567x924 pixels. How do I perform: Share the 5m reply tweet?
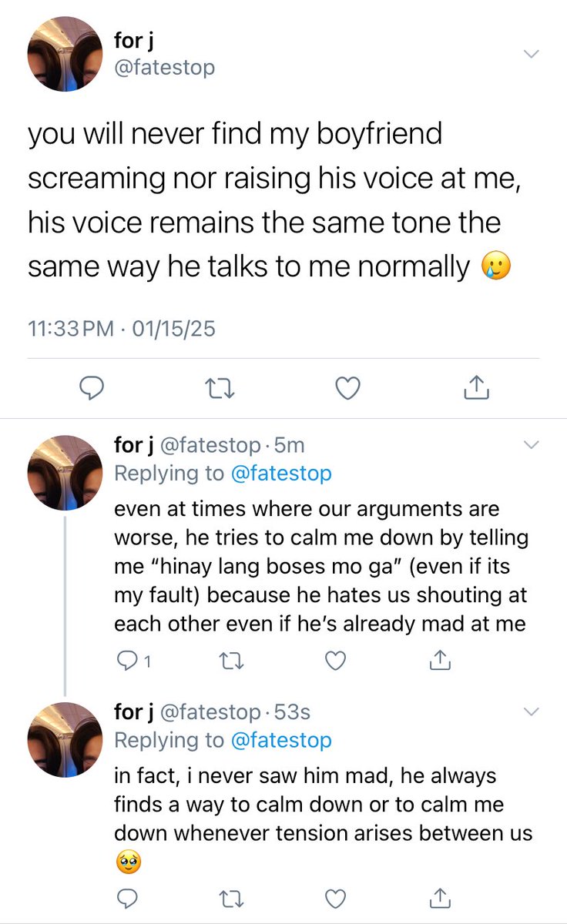pyautogui.click(x=439, y=659)
